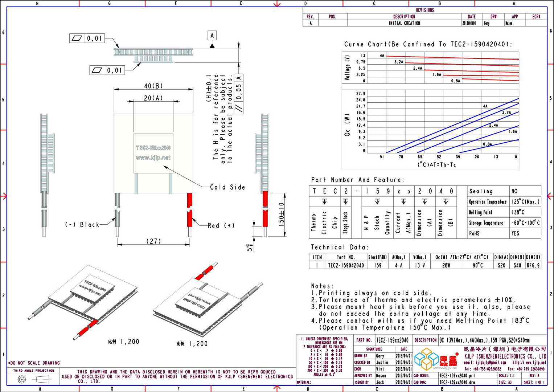This screenshot has width=554, height=392.
Task: Click the 1.6A label in the Qc chart
Action: click(x=513, y=131)
